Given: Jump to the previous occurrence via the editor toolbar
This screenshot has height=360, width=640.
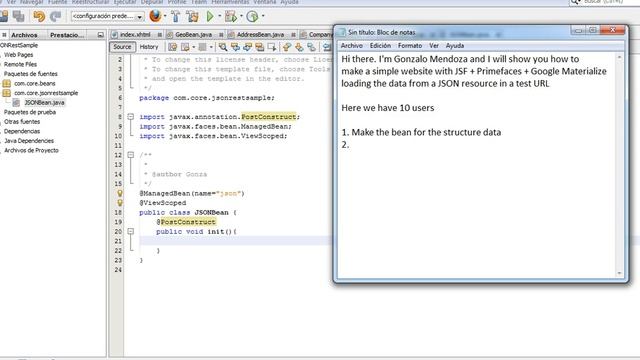Looking at the screenshot, I should click(235, 47).
